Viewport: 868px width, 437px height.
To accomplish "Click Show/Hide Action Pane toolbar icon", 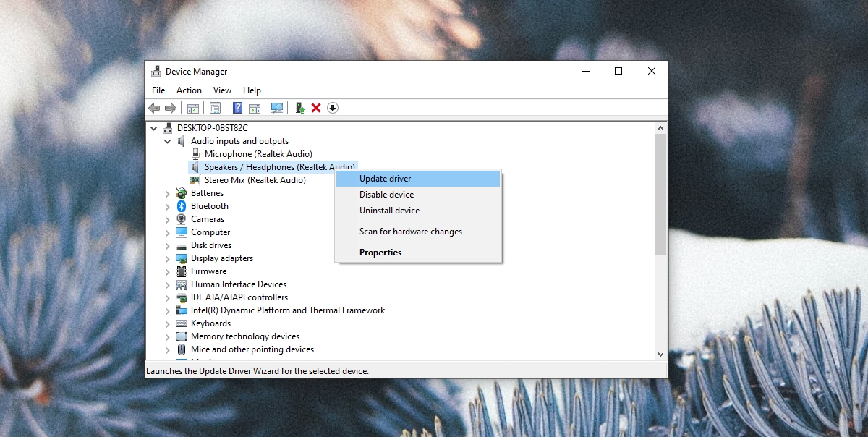I will tap(255, 108).
